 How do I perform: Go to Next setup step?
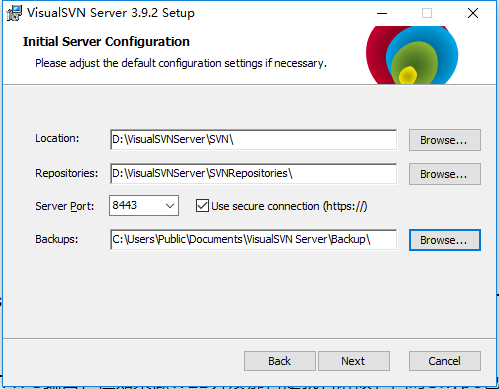354,361
